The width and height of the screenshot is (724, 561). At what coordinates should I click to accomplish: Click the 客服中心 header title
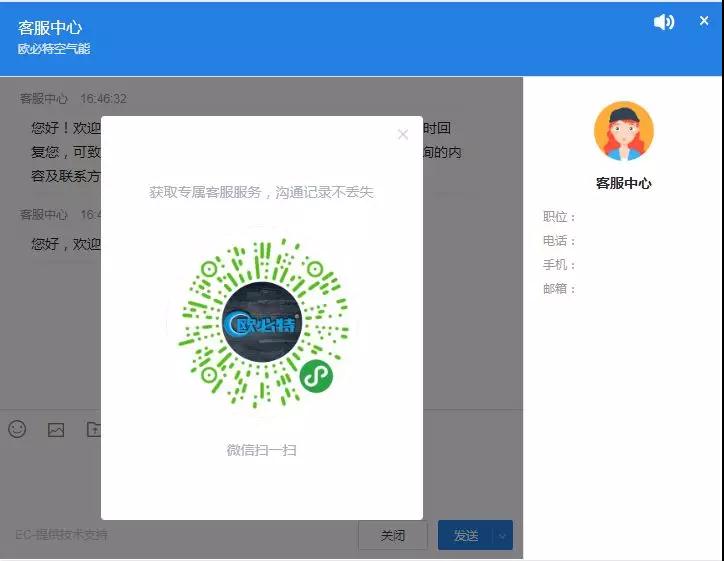50,27
